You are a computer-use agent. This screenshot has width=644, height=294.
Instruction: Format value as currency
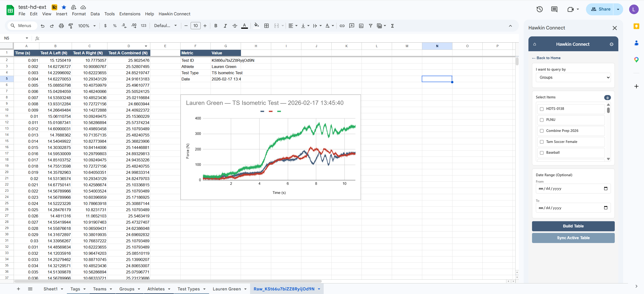tap(105, 26)
